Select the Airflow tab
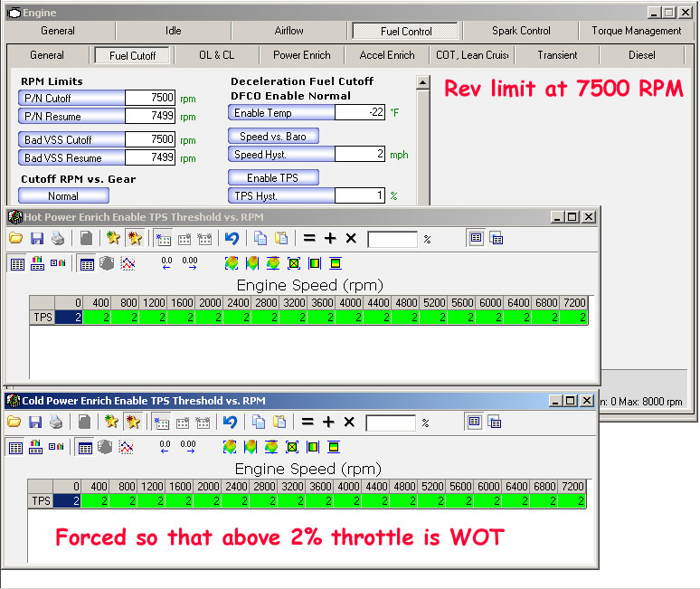The image size is (700, 589). pos(289,31)
